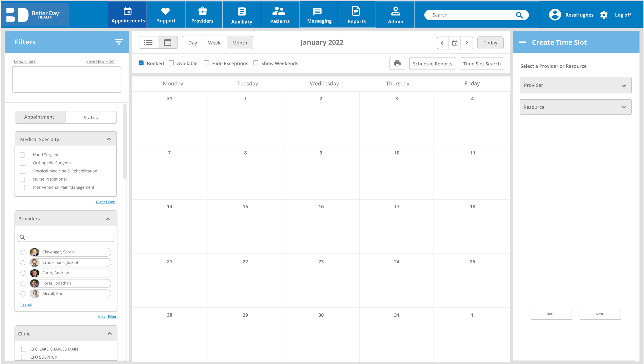The width and height of the screenshot is (644, 364).
Task: Go to next month arrow
Action: (x=467, y=43)
